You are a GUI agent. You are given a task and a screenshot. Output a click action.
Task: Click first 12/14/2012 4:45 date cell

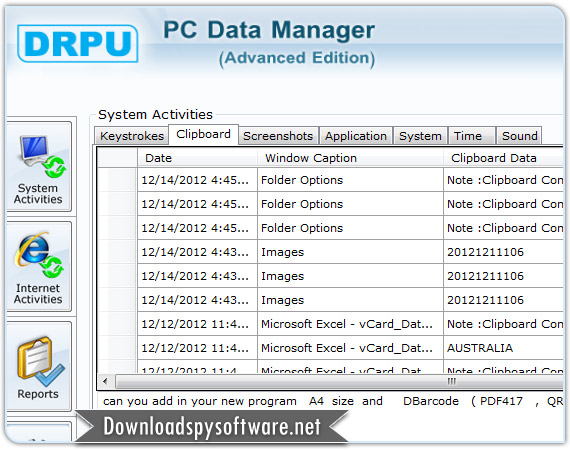coord(197,180)
